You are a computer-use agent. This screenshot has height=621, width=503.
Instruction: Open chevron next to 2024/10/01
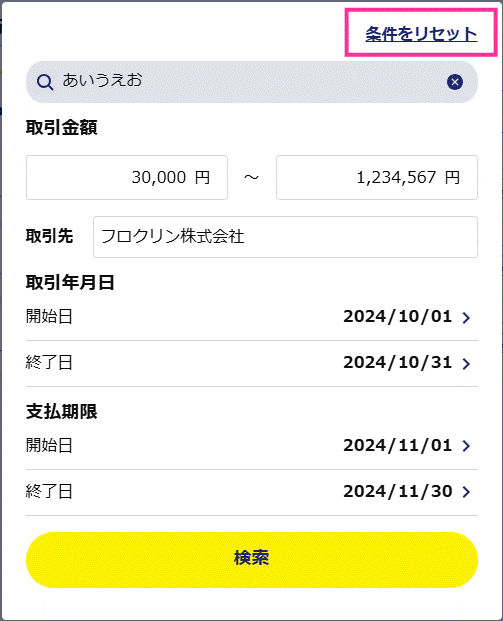pyautogui.click(x=466, y=318)
